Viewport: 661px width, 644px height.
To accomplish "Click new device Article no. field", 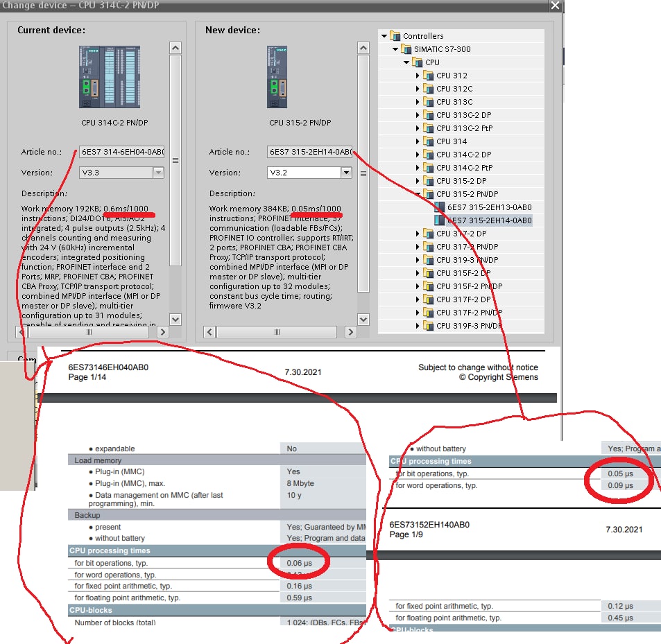I will pos(309,152).
